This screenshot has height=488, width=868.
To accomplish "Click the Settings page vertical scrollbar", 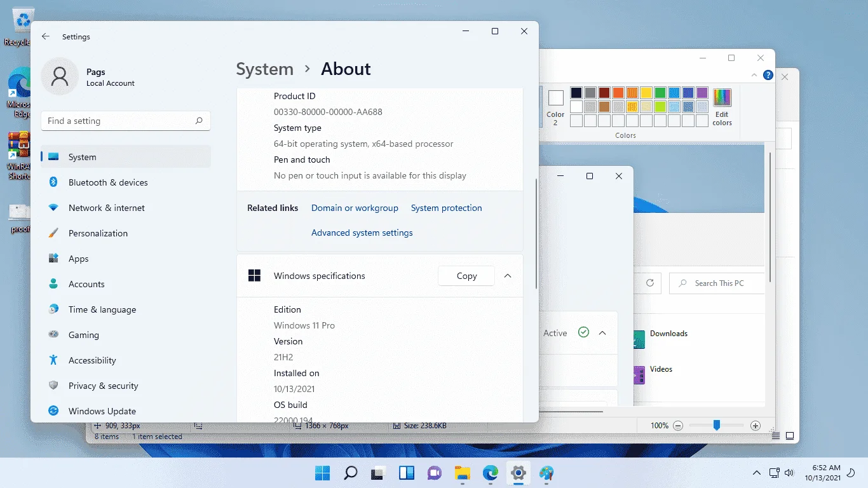I will (537, 233).
